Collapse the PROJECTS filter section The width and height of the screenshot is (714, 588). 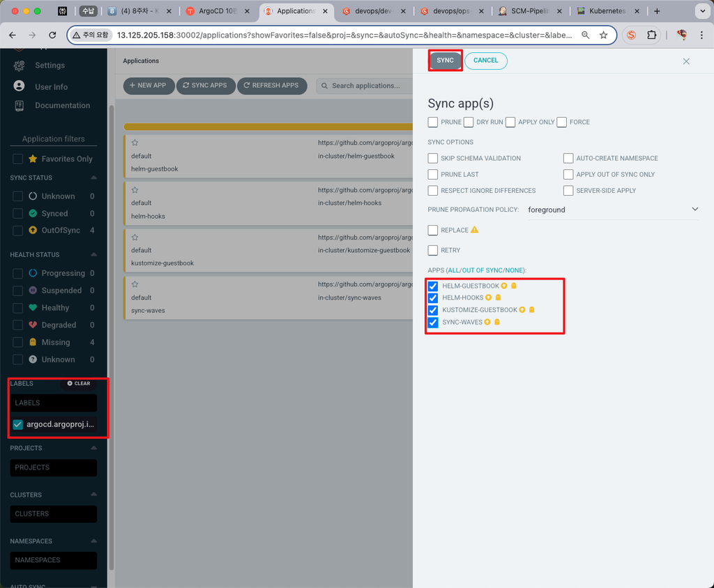click(94, 448)
